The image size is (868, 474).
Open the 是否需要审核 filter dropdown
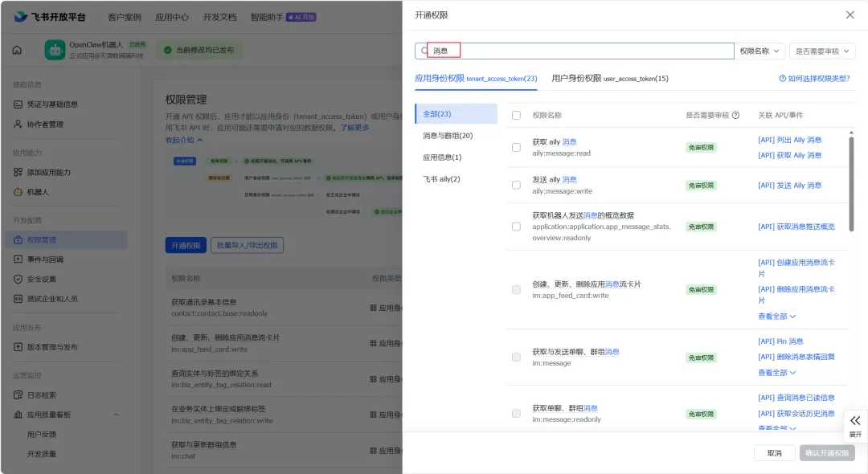823,51
